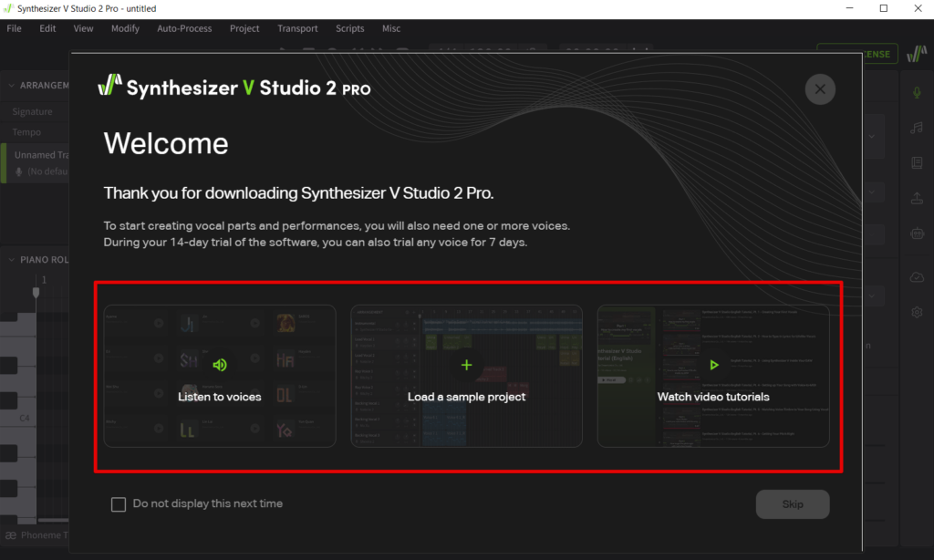Open the dictionary book panel in sidebar
The width and height of the screenshot is (934, 560).
[x=917, y=162]
